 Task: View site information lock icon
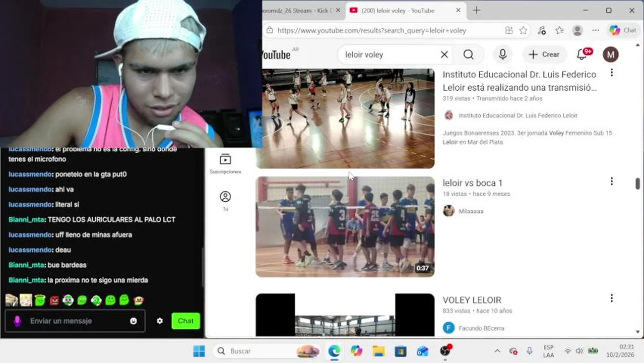(x=269, y=30)
